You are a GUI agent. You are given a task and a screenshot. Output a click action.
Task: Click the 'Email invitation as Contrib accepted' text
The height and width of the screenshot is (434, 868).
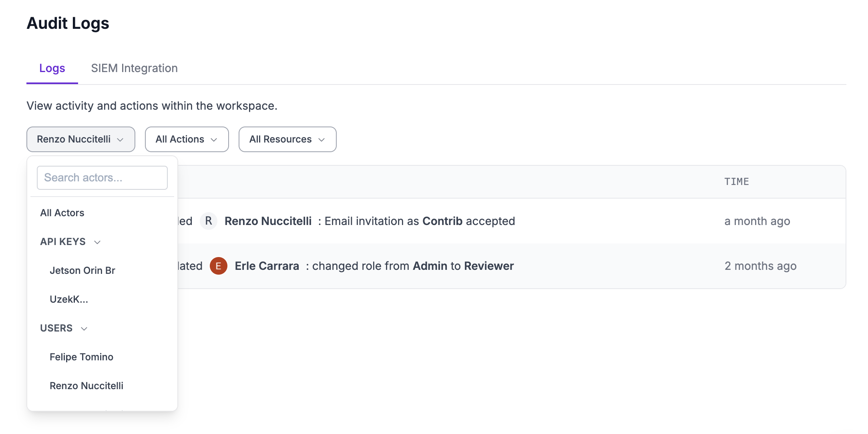coord(420,221)
